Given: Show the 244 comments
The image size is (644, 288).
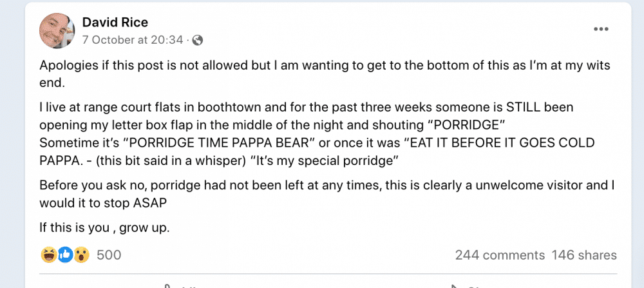Looking at the screenshot, I should click(x=500, y=255).
